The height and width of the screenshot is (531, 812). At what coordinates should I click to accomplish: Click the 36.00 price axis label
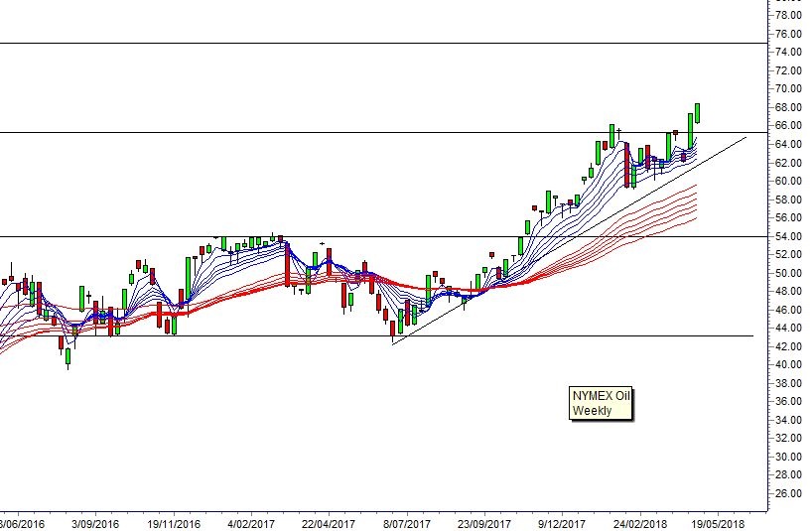(789, 402)
